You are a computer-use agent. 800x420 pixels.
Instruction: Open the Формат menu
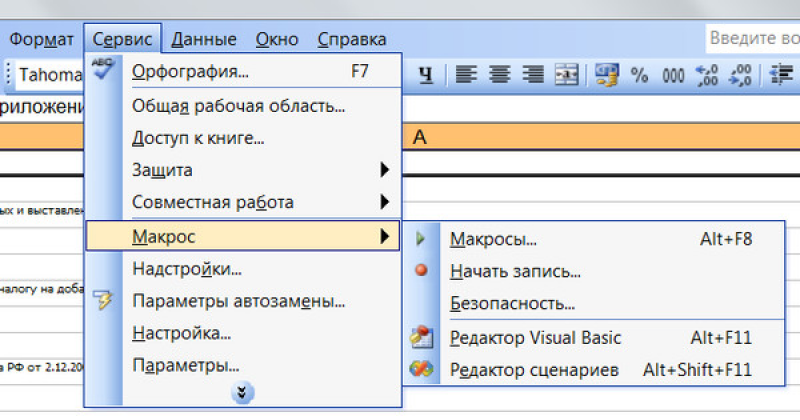pyautogui.click(x=41, y=39)
